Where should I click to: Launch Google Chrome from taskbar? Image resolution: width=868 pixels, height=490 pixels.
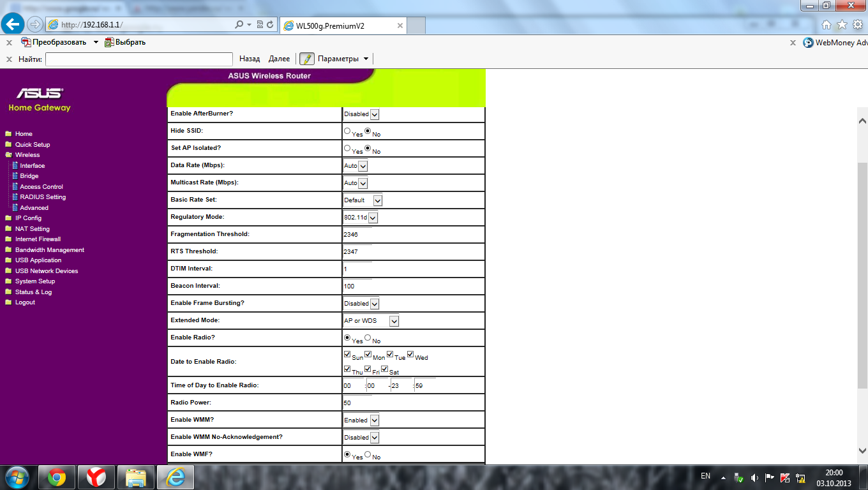point(57,477)
